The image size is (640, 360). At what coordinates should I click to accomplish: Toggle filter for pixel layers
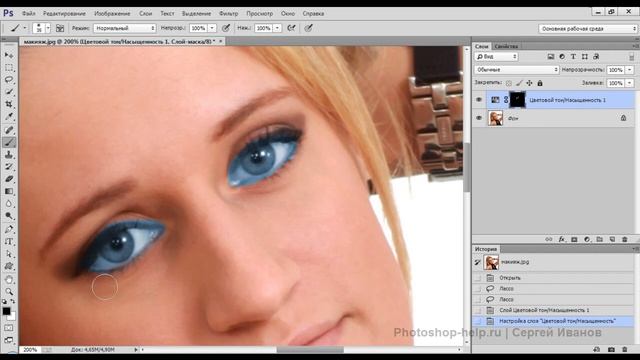pos(551,57)
